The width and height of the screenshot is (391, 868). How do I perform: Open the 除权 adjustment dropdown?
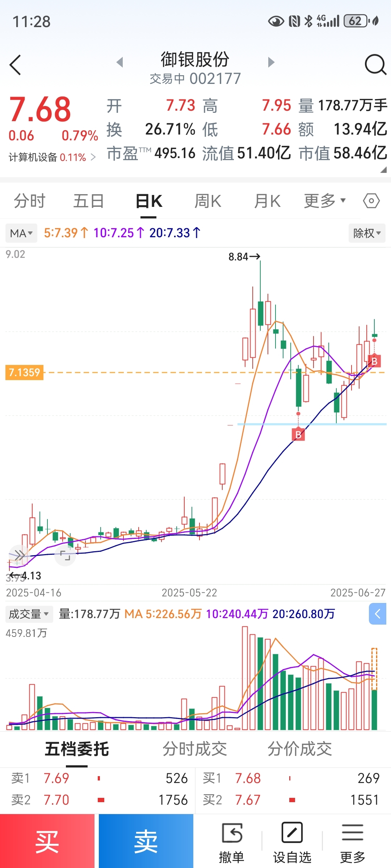point(367,233)
